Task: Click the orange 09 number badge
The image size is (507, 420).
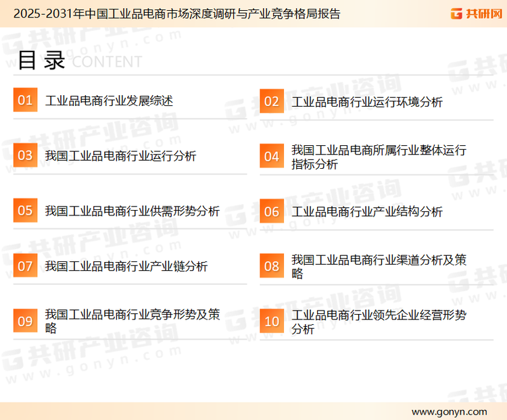Action: coord(25,321)
